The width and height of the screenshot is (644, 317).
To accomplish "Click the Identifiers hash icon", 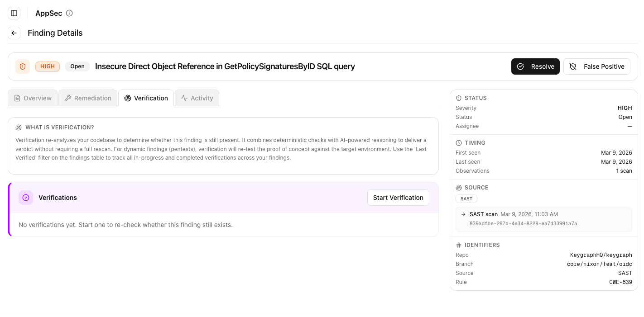I will point(459,245).
